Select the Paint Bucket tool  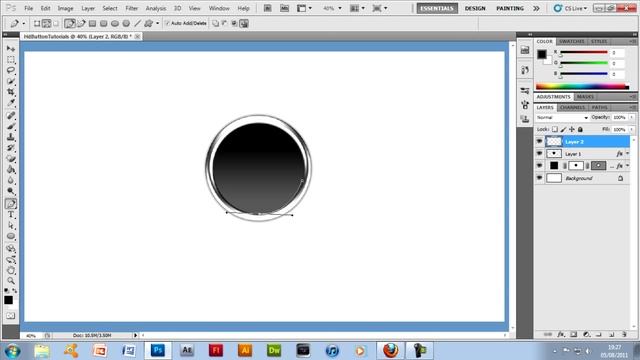click(11, 169)
